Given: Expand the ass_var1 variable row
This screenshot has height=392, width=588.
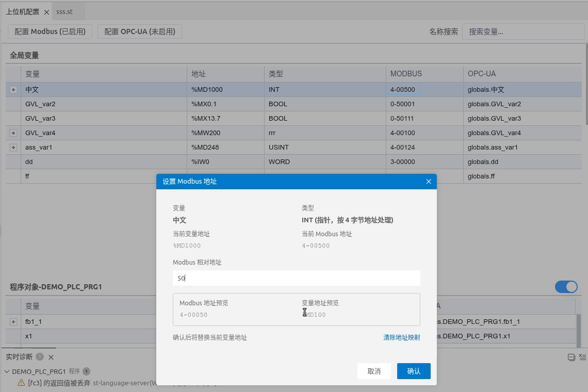Looking at the screenshot, I should (13, 148).
